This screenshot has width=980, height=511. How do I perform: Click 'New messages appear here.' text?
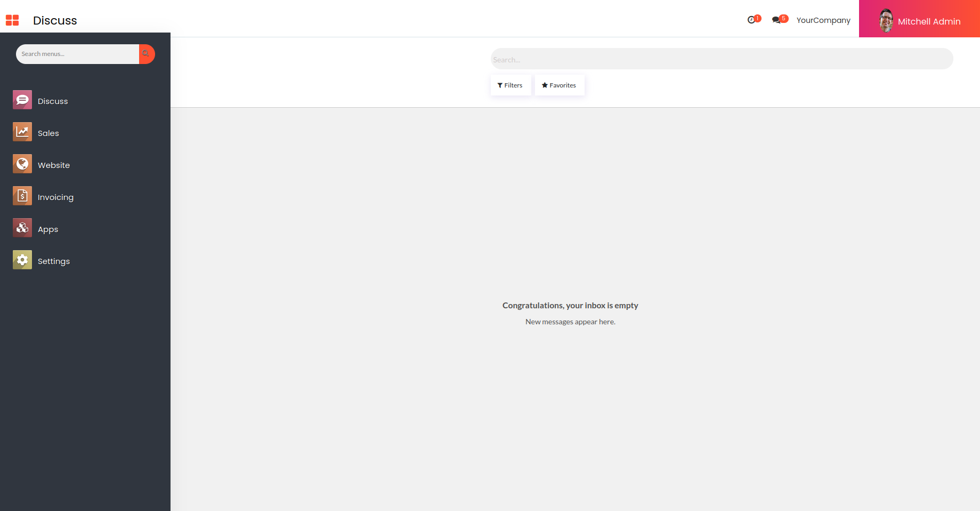tap(570, 322)
